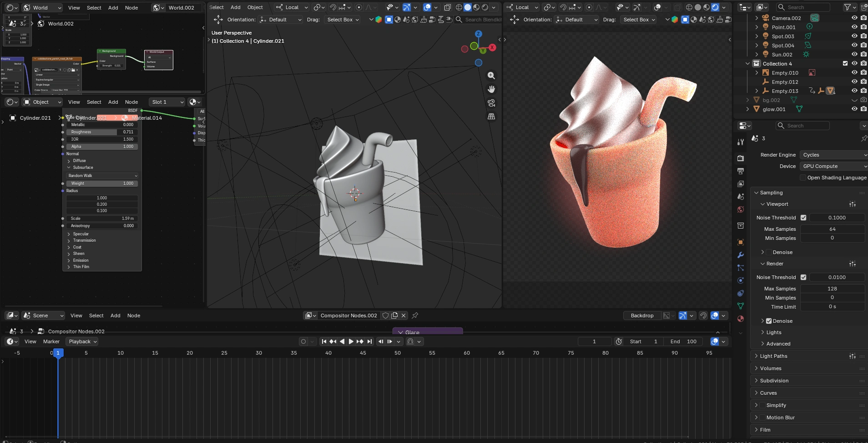
Task: Open the View menu in the timeline
Action: click(x=30, y=341)
